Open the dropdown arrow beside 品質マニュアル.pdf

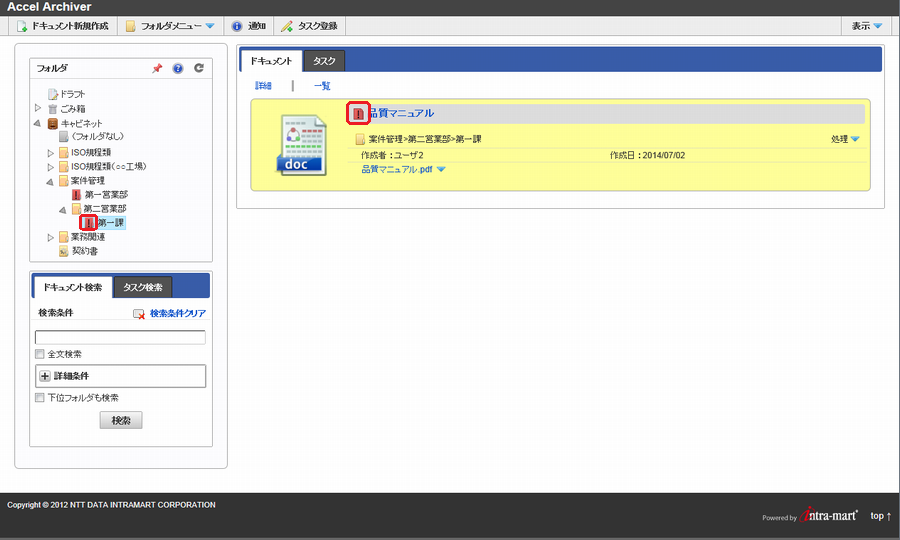[441, 169]
